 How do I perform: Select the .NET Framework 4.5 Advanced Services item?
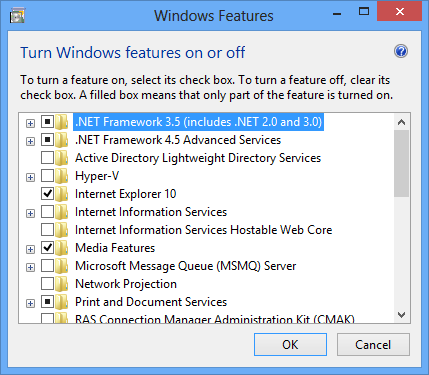click(178, 140)
